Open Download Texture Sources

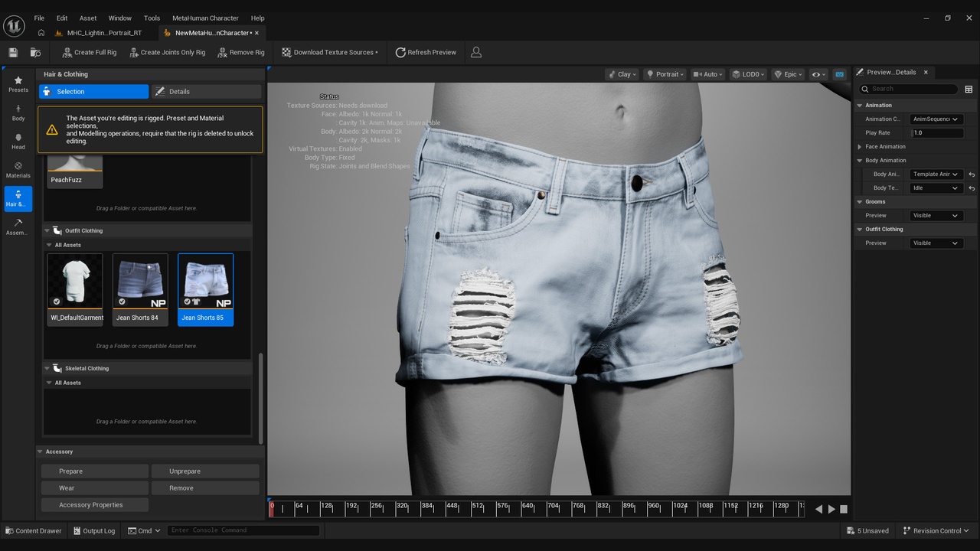point(330,52)
